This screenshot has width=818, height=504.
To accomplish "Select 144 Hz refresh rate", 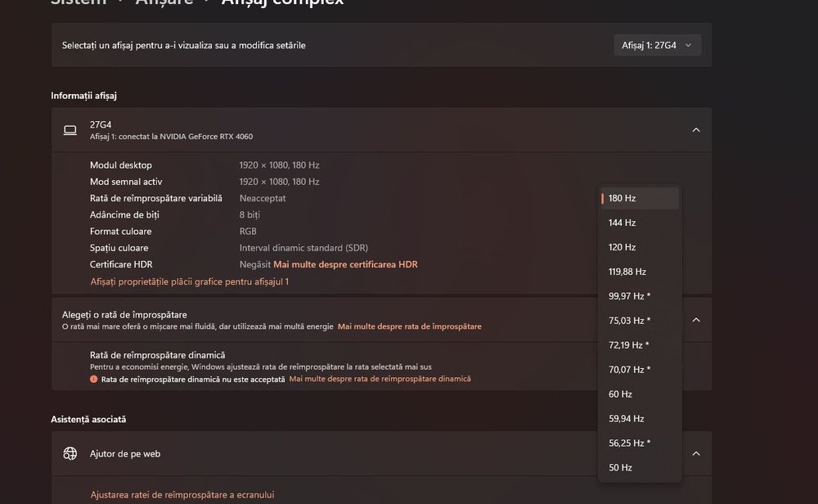I will (x=640, y=223).
